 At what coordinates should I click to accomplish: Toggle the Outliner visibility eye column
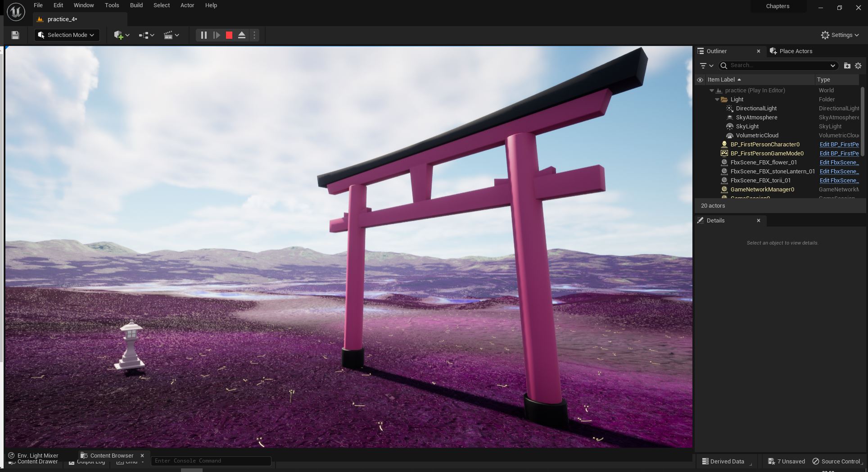(700, 80)
